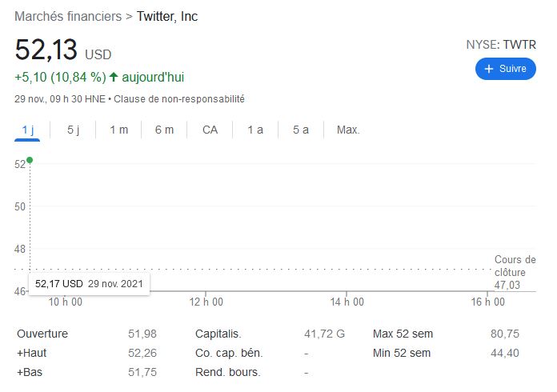
Task: Click the green price dot on chart
Action: 30,160
